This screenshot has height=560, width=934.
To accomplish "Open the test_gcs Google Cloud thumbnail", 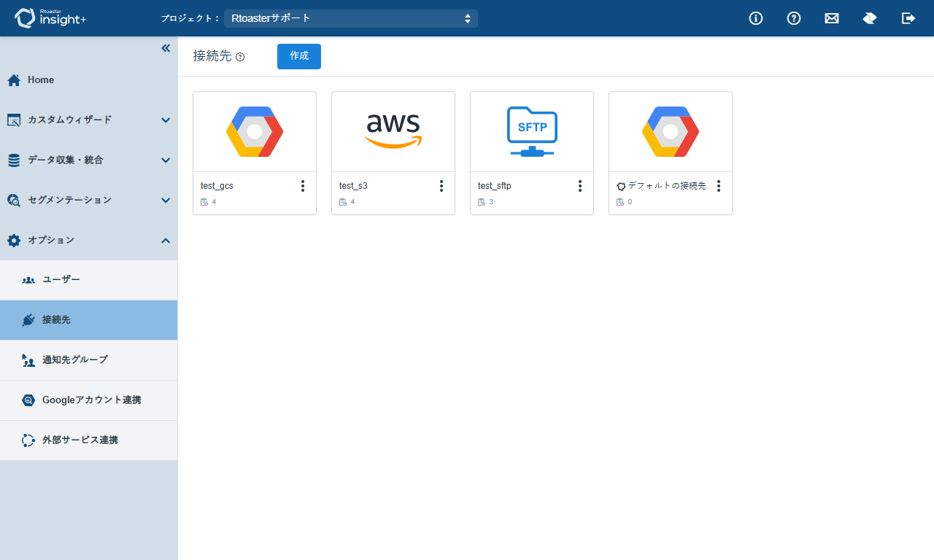I will click(255, 132).
